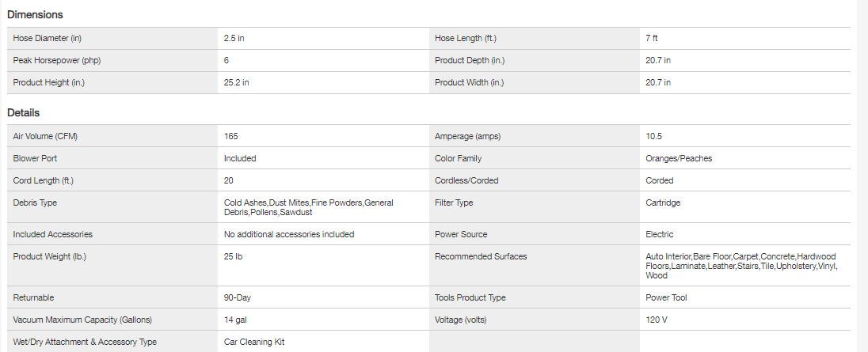Image resolution: width=868 pixels, height=352 pixels.
Task: Click the Oranges/Peaches color family value
Action: pyautogui.click(x=679, y=158)
